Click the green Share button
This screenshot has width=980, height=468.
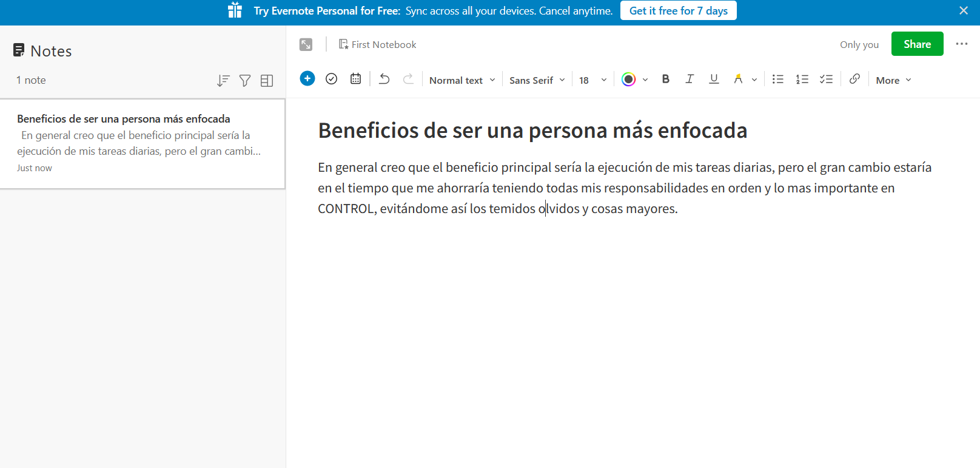917,44
